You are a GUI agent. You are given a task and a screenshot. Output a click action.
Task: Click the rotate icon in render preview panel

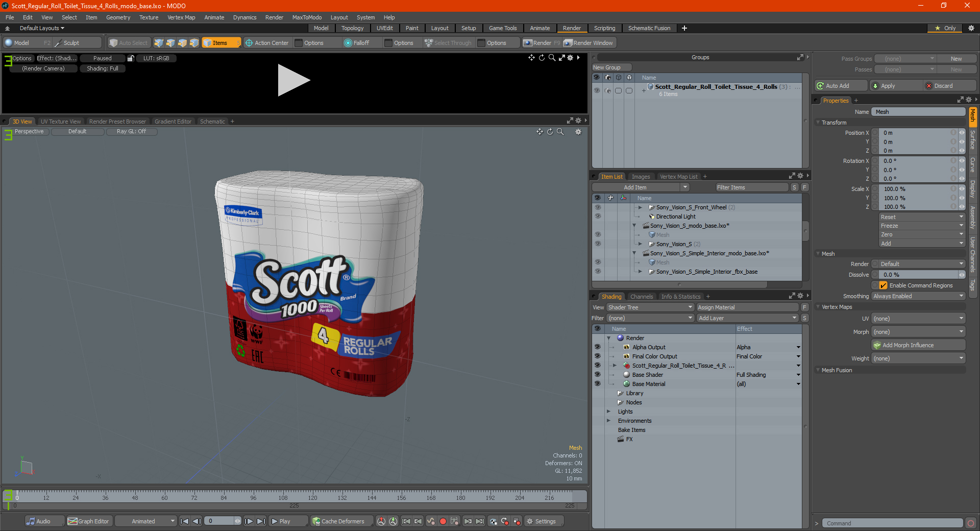tap(542, 58)
